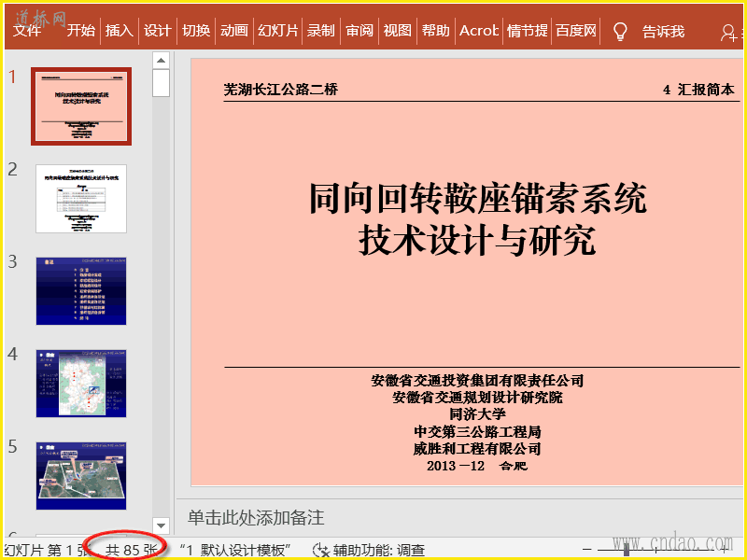Image resolution: width=747 pixels, height=560 pixels.
Task: Click the slide count 共 85 张
Action: click(x=132, y=551)
